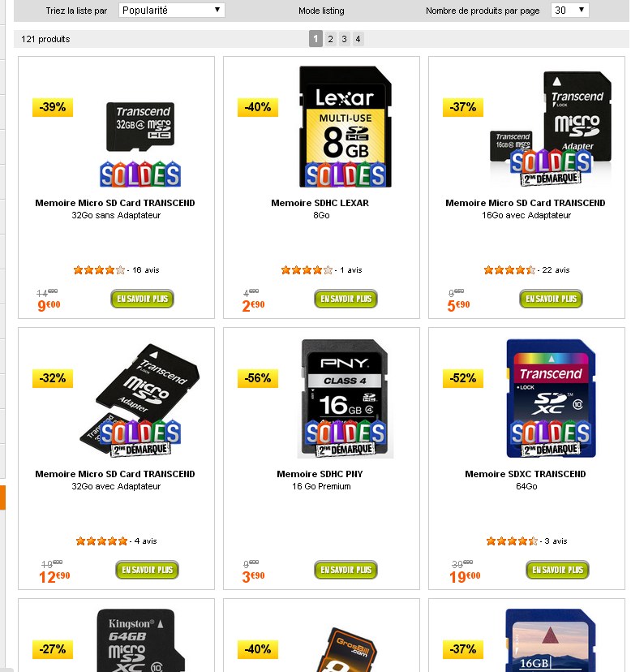Jump to page 4 of results
The height and width of the screenshot is (672, 631).
[x=358, y=39]
